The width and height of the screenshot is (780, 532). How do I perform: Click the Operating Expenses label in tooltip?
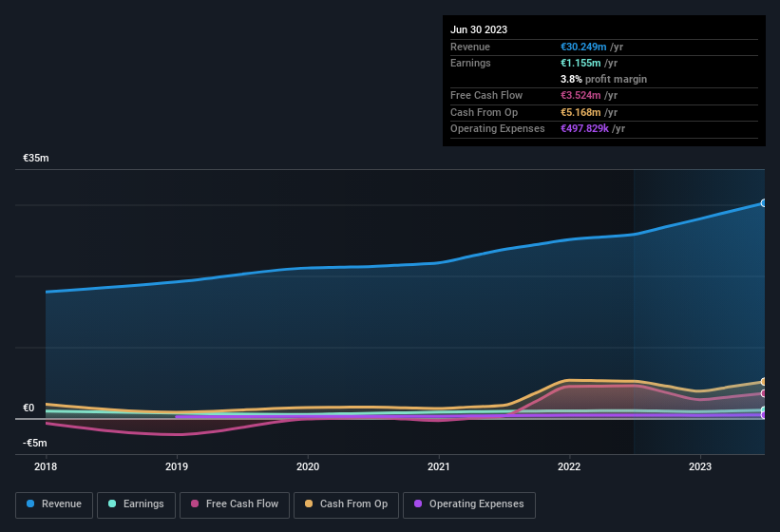point(498,128)
